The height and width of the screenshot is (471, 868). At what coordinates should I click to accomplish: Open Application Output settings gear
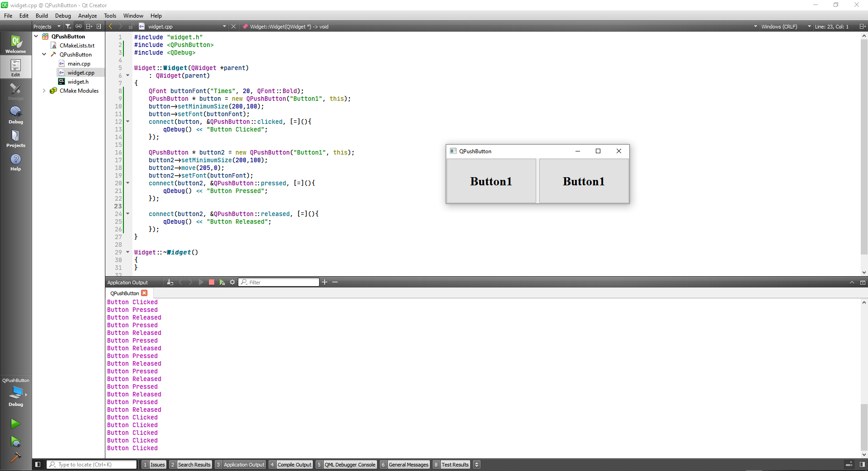(x=232, y=282)
